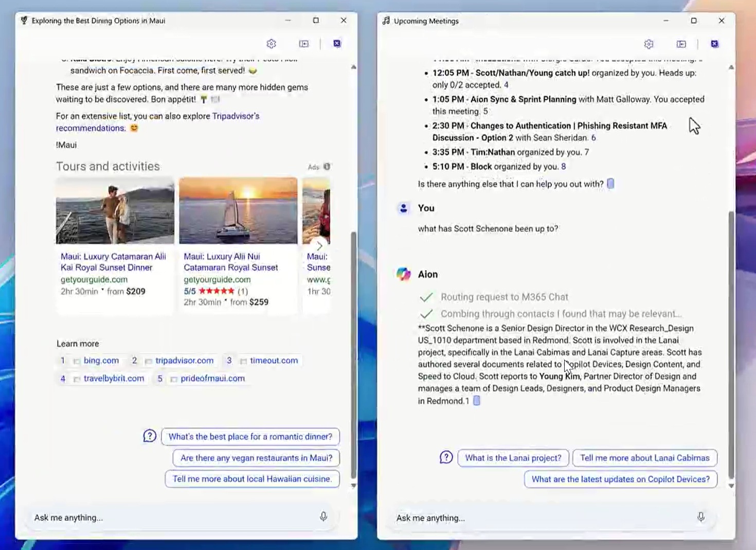Image resolution: width=756 pixels, height=550 pixels.
Task: Maximize the Upcoming Meetings window
Action: (694, 21)
